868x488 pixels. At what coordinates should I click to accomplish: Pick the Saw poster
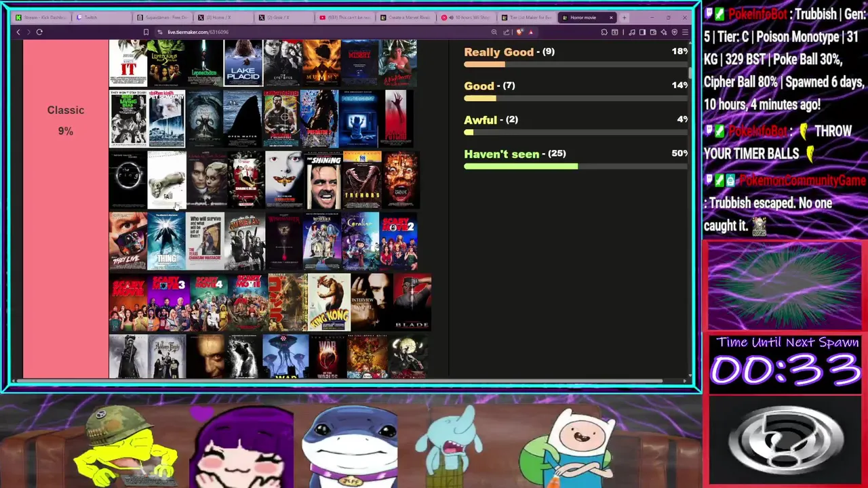pos(167,180)
